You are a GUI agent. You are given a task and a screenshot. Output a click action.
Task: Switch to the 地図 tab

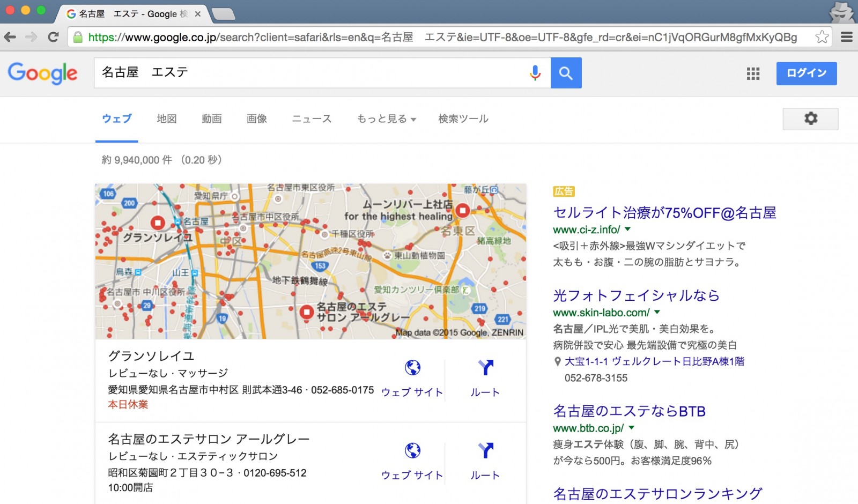pos(167,119)
